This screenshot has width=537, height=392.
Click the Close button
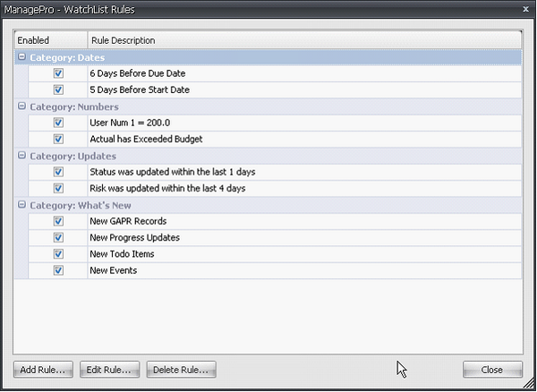[x=492, y=370]
